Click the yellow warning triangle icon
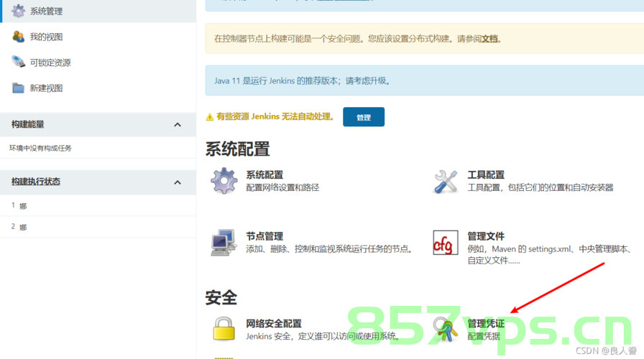The image size is (644, 359). (x=209, y=117)
